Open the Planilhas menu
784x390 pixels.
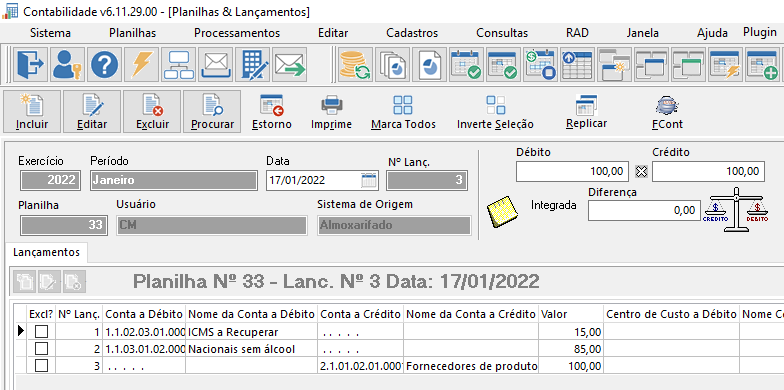[x=132, y=33]
